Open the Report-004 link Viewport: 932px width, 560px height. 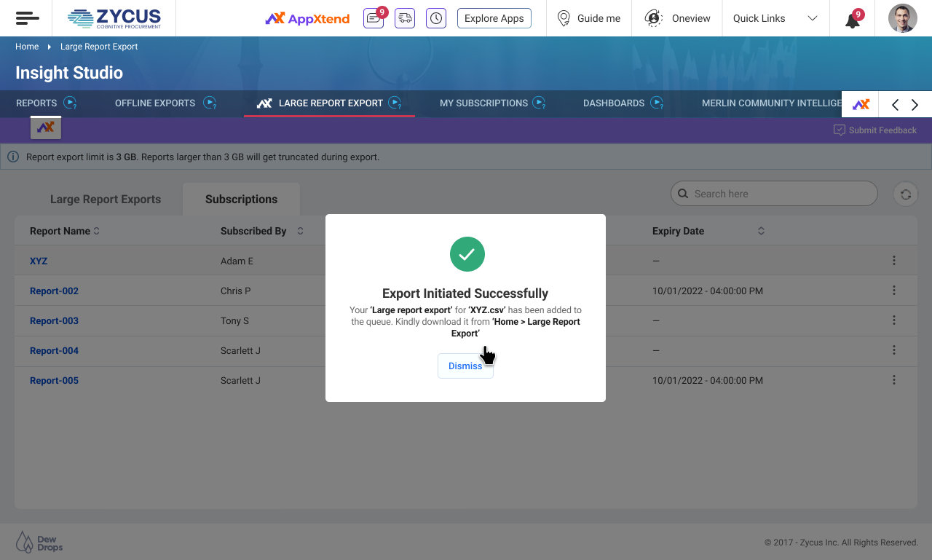pos(54,351)
